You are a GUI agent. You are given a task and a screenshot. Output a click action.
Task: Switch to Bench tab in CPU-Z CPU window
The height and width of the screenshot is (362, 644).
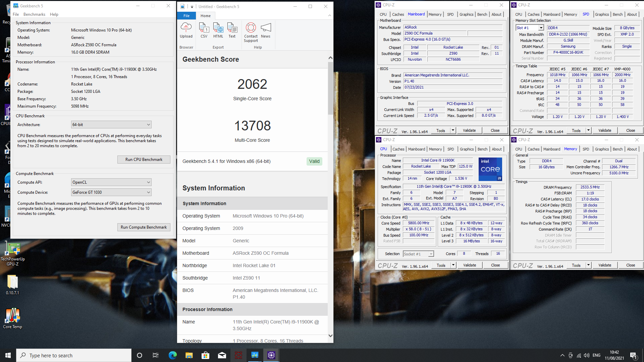click(482, 149)
